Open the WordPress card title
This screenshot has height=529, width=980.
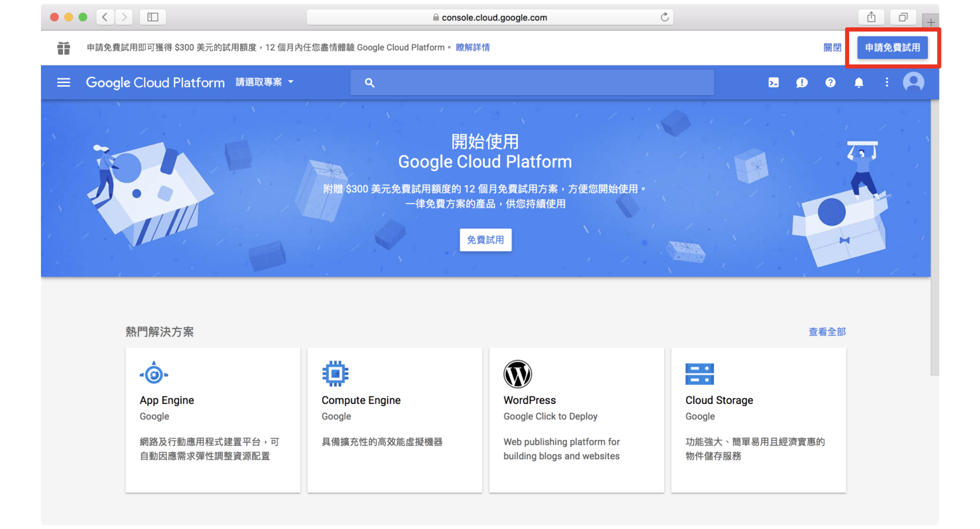[529, 400]
